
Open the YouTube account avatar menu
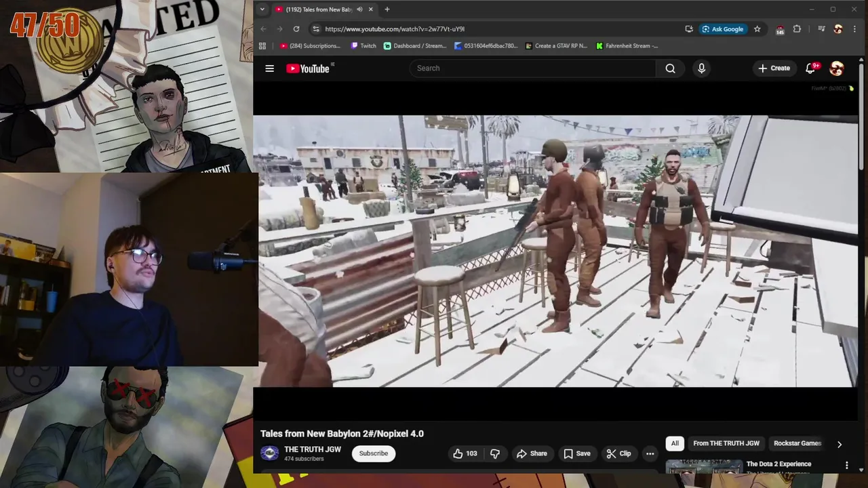click(837, 68)
